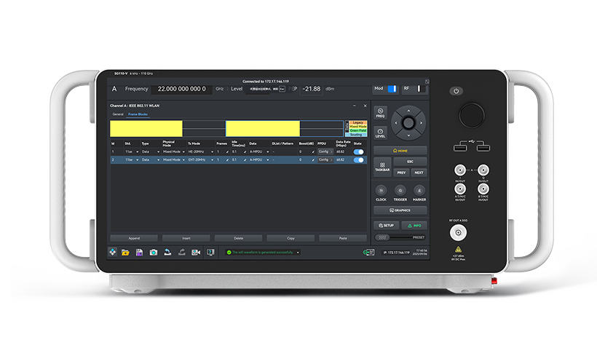
Task: Click the TRIGGER round icon
Action: tap(400, 189)
